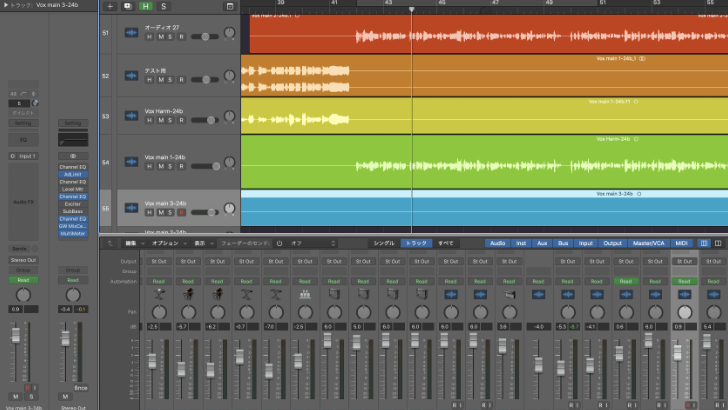Screen dimensions: 728x410
Task: Toggle the Output channel filter button
Action: click(x=612, y=243)
